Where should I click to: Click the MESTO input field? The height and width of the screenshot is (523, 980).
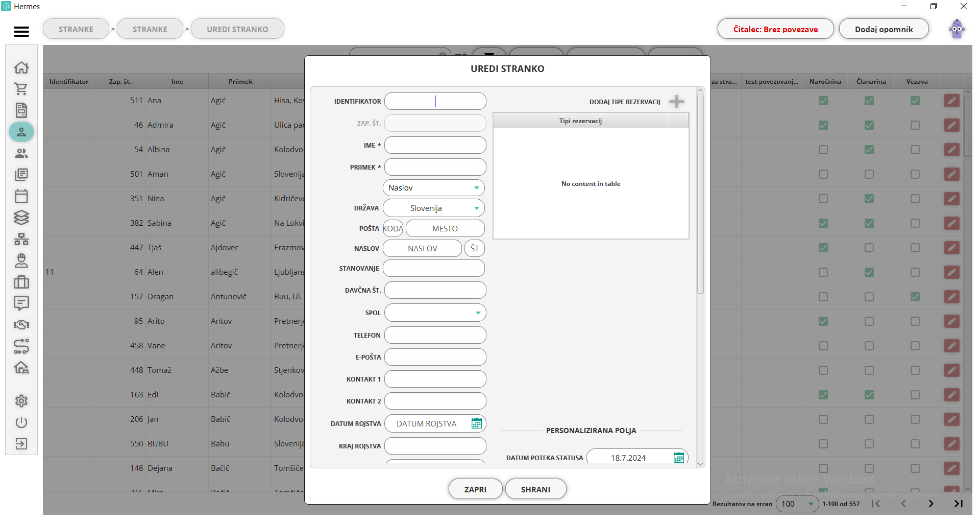click(x=445, y=228)
